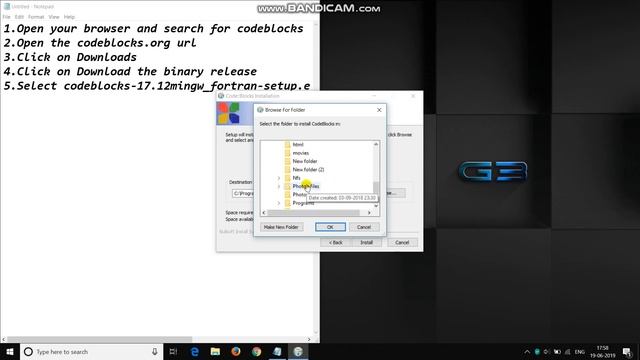The image size is (640, 360).
Task: Click green shield tray icon
Action: coord(537,352)
